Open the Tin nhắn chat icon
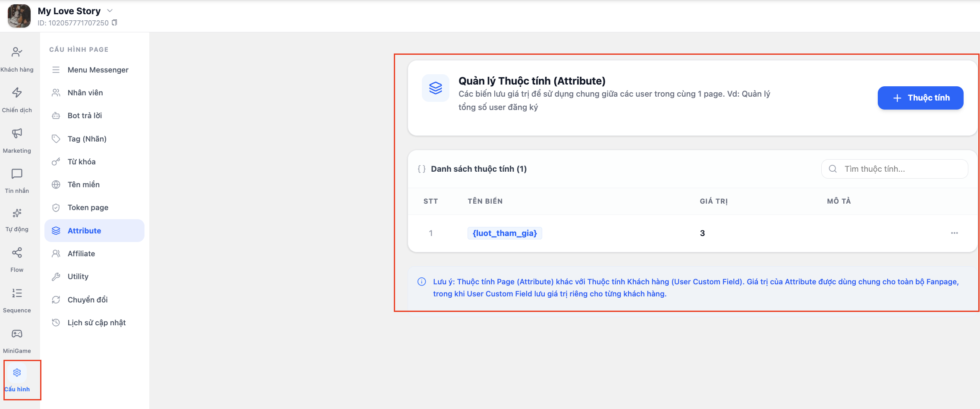This screenshot has height=409, width=980. click(x=17, y=174)
